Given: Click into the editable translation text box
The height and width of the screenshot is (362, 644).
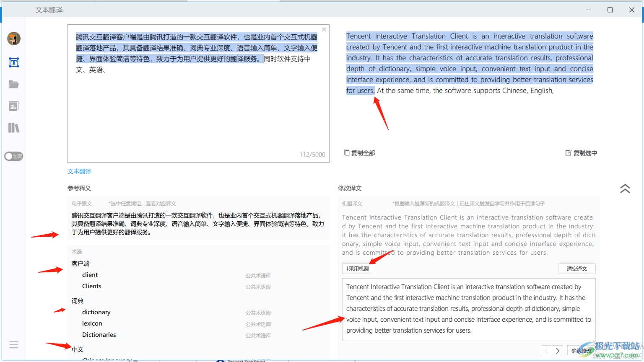Looking at the screenshot, I should [x=469, y=309].
